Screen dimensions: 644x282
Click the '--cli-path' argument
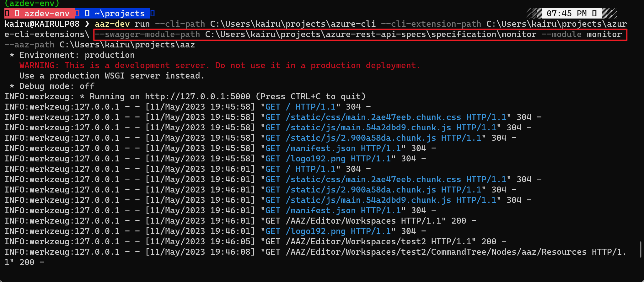pyautogui.click(x=180, y=24)
